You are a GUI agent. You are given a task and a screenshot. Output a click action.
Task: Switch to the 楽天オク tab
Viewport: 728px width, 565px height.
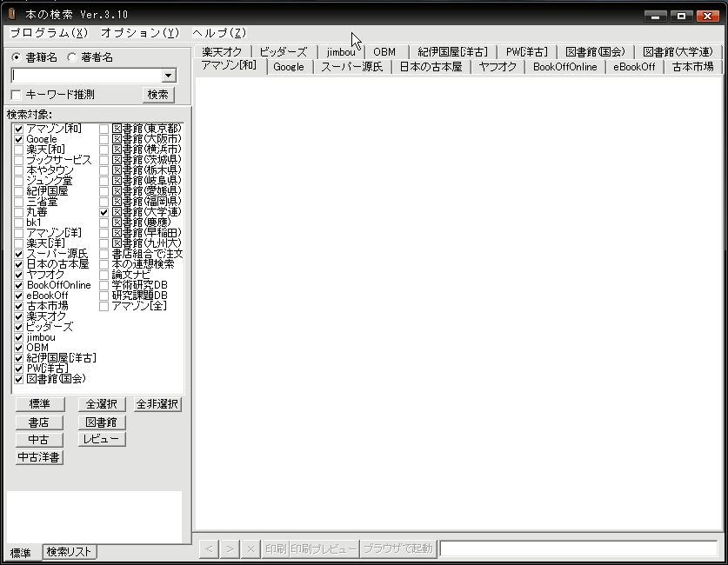(x=223, y=52)
